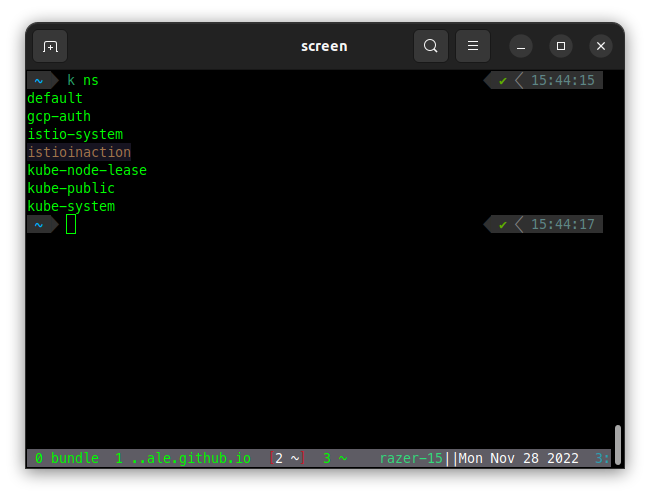Minimize the terminal window
650x497 pixels.
point(521,46)
